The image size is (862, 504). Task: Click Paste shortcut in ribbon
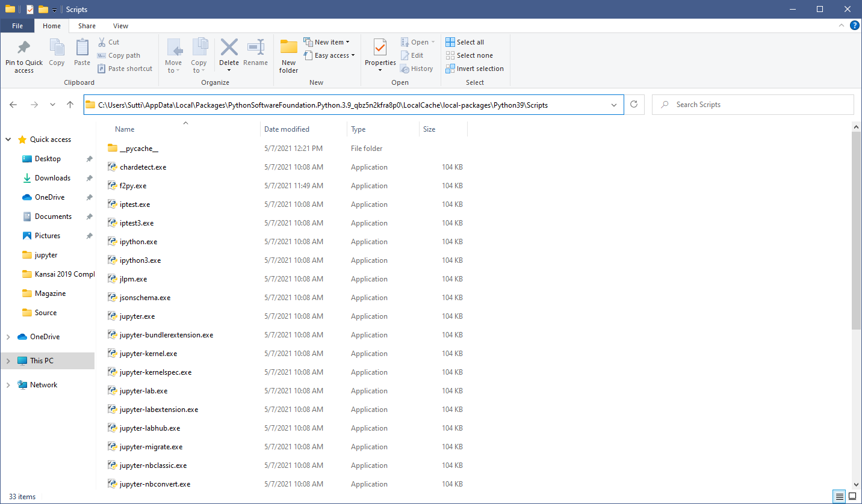click(125, 69)
